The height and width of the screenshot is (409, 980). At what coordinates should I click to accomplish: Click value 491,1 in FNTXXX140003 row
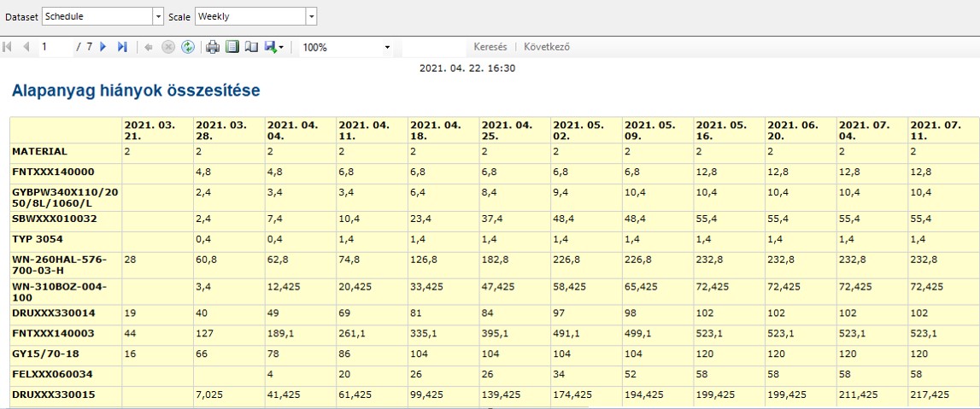coord(566,334)
